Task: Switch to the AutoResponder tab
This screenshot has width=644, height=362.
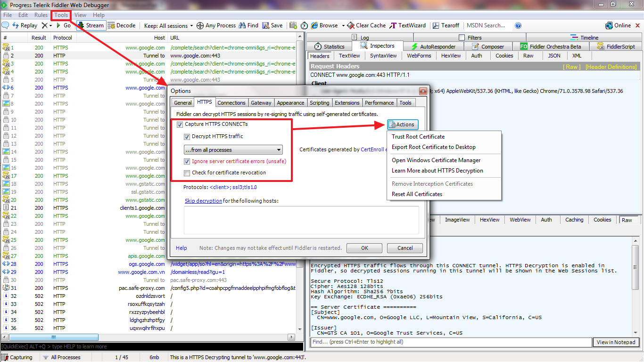Action: coord(434,47)
